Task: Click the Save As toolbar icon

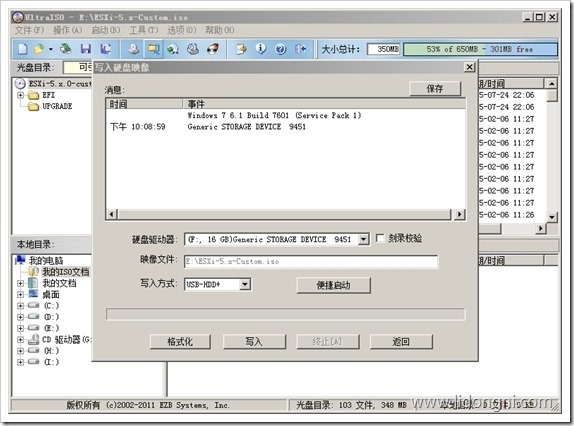Action: 106,49
